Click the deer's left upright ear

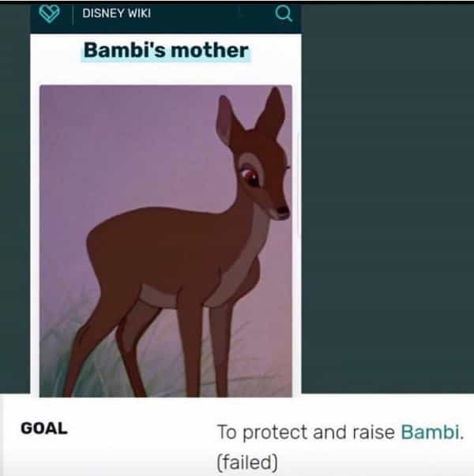[228, 120]
